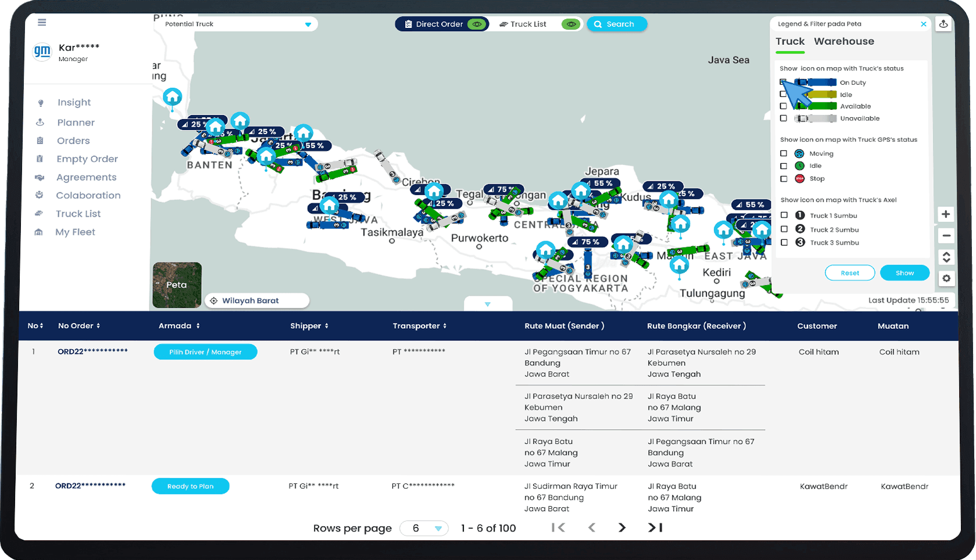Enable the Stop GPS status checkbox
Image resolution: width=976 pixels, height=560 pixels.
784,179
